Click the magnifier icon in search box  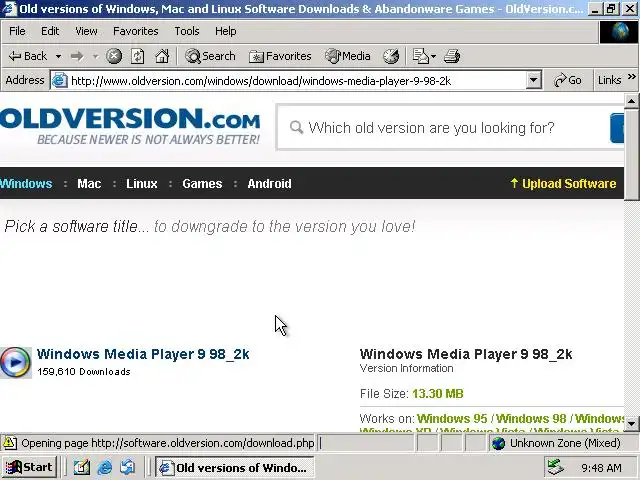pyautogui.click(x=296, y=128)
